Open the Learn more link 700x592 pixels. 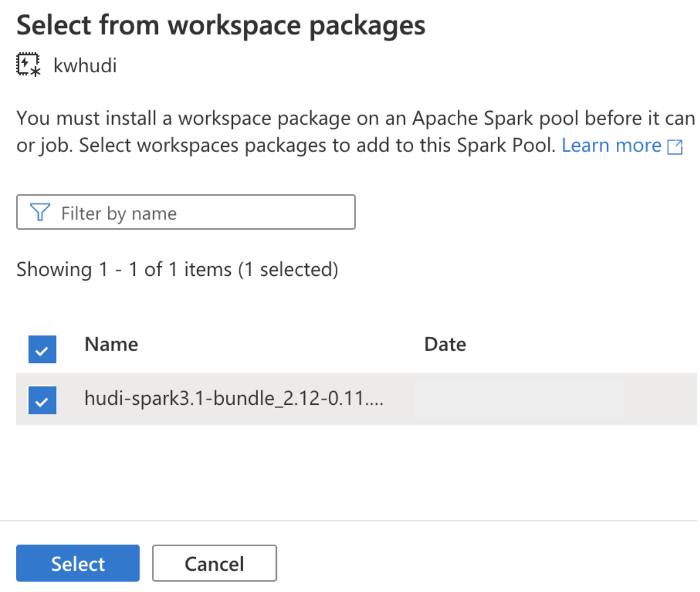point(612,145)
